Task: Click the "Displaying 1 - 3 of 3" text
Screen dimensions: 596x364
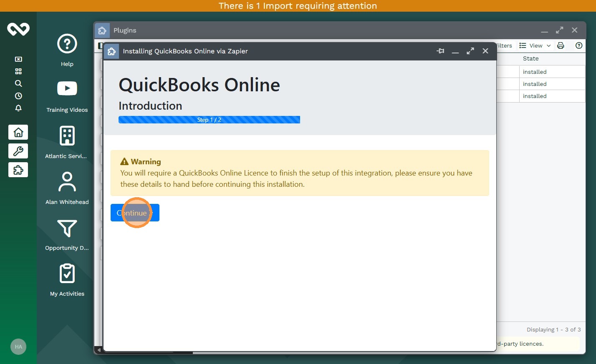Action: click(553, 329)
